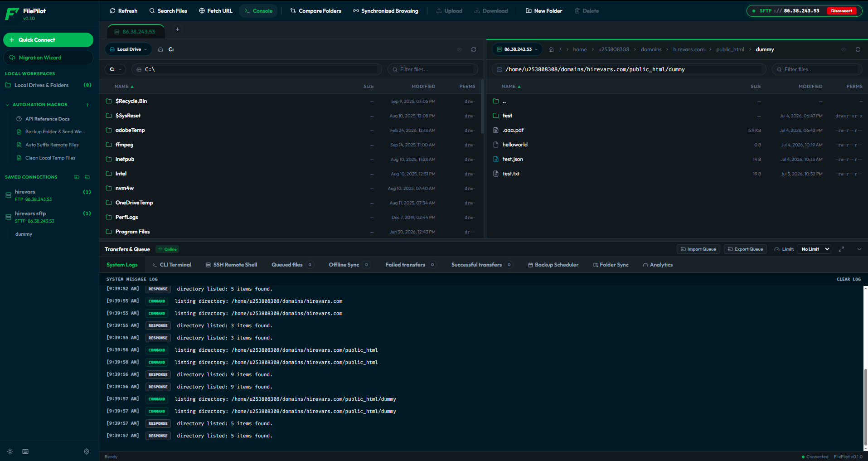This screenshot has height=461, width=868.
Task: Select the ffmpeg folder
Action: pyautogui.click(x=291, y=145)
